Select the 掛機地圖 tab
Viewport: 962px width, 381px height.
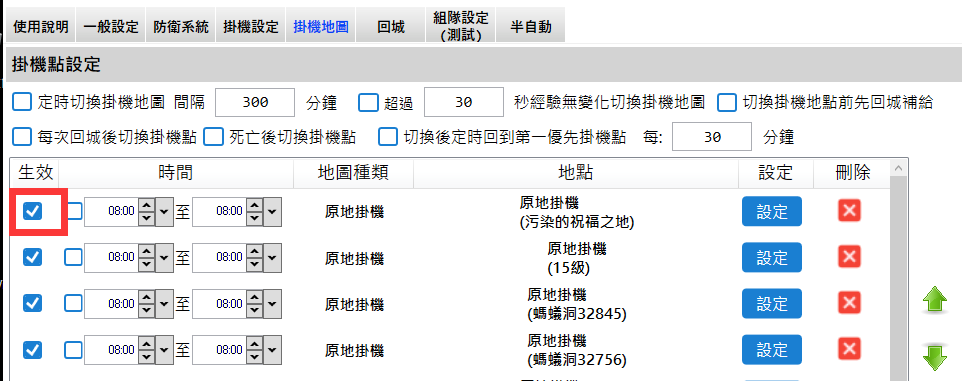[x=321, y=26]
